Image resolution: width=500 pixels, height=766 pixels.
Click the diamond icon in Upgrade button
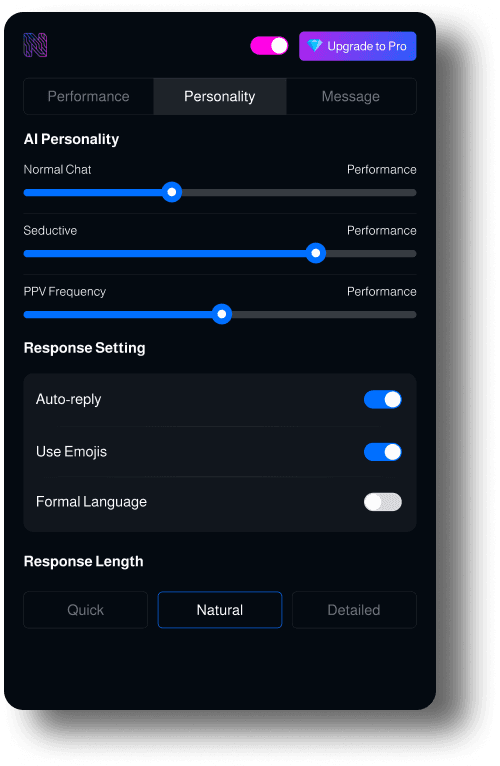click(315, 46)
